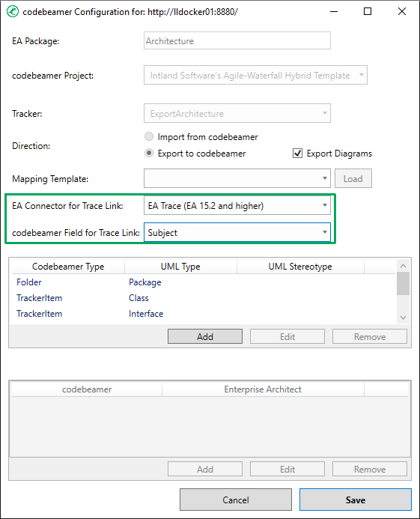The height and width of the screenshot is (519, 420).
Task: Select Import from codebeamer radio button
Action: (x=149, y=136)
